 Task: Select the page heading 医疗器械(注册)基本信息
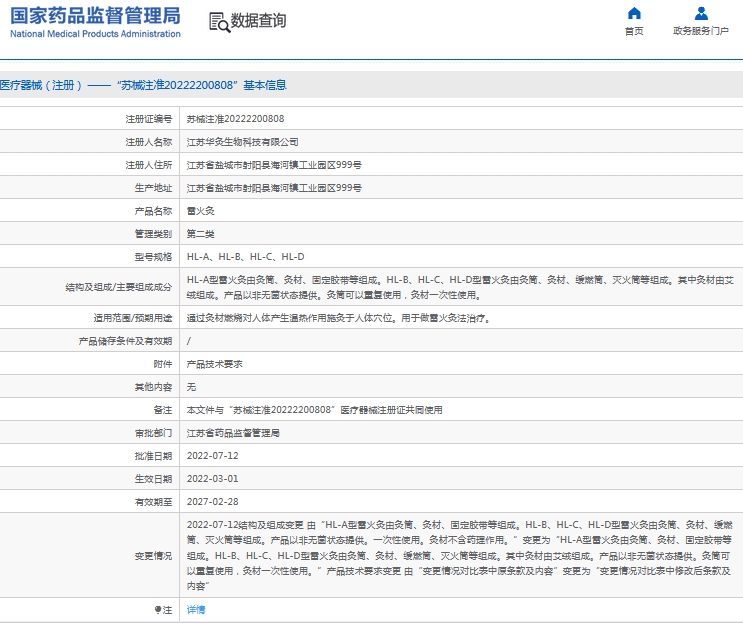[143, 85]
